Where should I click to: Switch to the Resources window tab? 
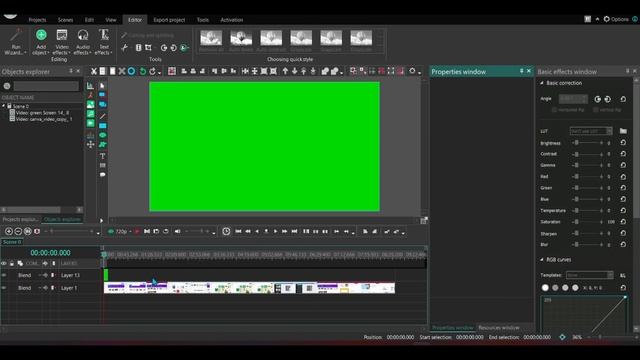tap(499, 328)
